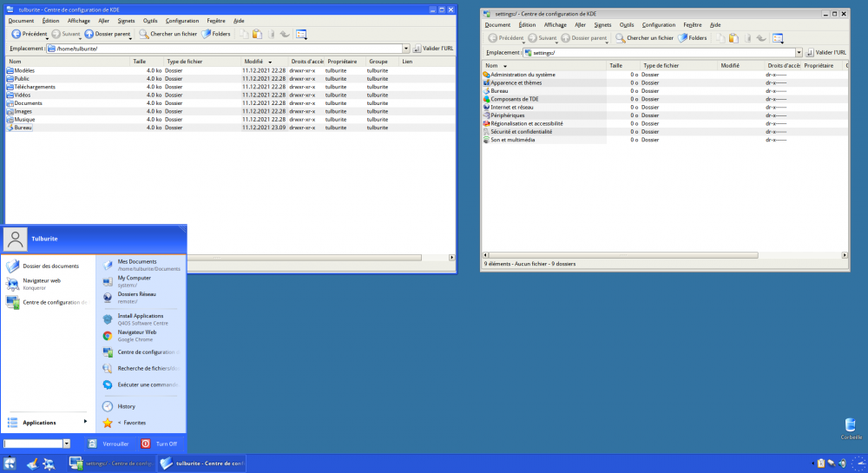Click start menu button on taskbar
The image size is (868, 473).
10,463
